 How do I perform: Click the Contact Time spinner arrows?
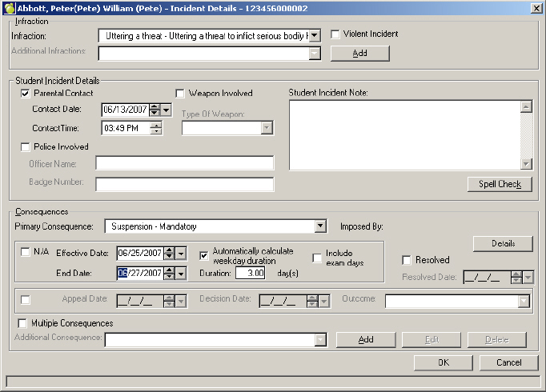point(155,128)
